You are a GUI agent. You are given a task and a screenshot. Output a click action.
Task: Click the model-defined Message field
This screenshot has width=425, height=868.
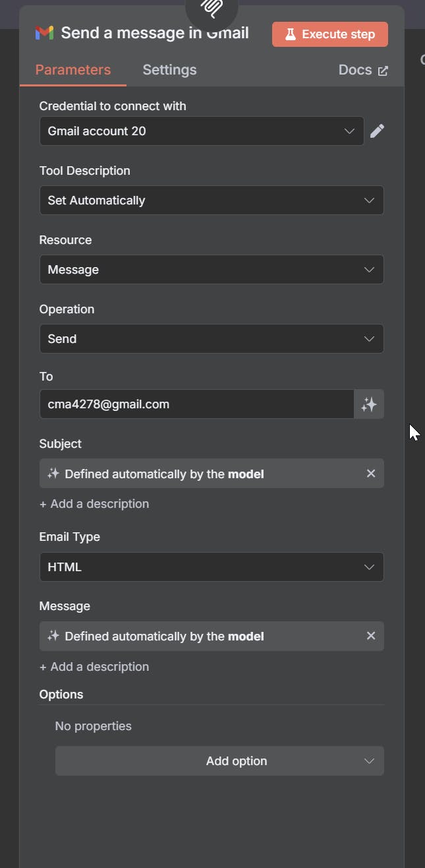click(212, 636)
